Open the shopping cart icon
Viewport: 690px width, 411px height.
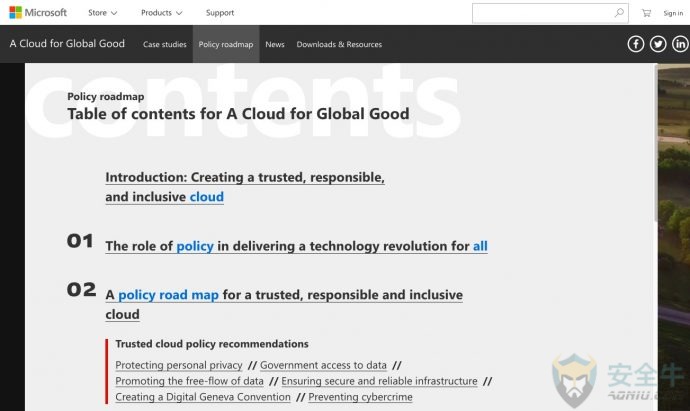point(646,13)
